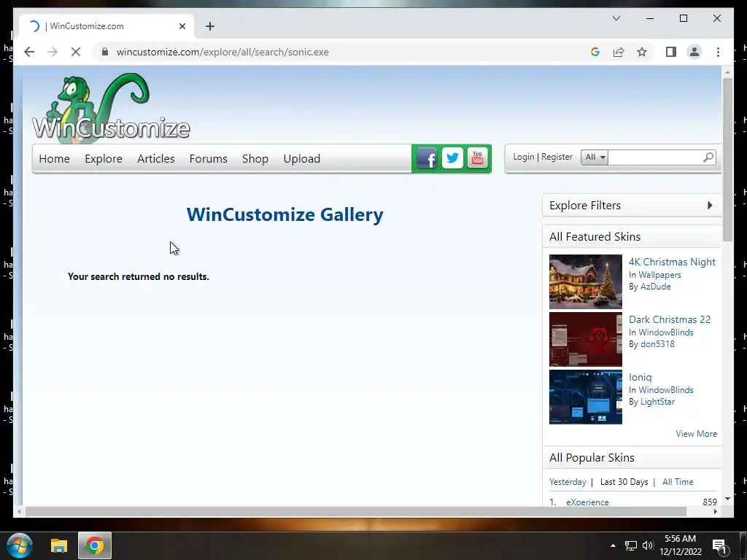The image size is (747, 560).
Task: Bookmark this page with the star icon
Action: 642,52
